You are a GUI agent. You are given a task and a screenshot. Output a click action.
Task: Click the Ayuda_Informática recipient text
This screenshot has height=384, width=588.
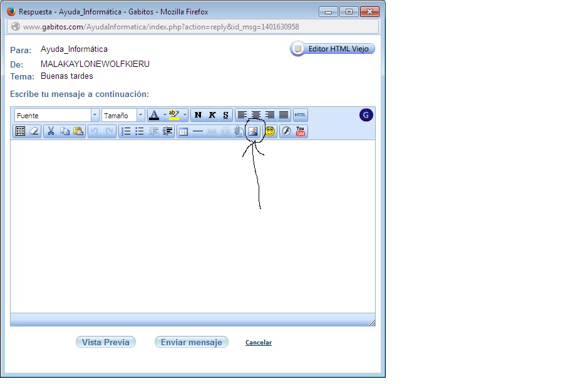[x=75, y=49]
